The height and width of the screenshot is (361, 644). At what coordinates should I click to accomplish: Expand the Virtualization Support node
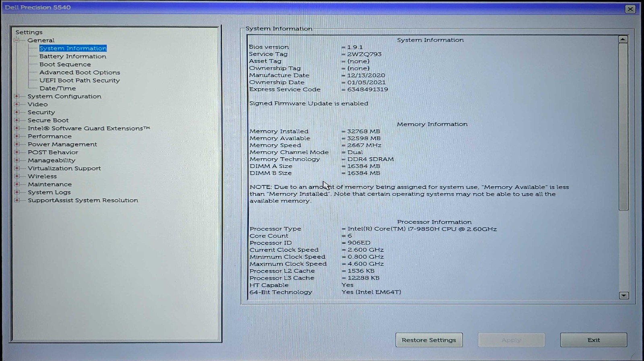tap(17, 168)
